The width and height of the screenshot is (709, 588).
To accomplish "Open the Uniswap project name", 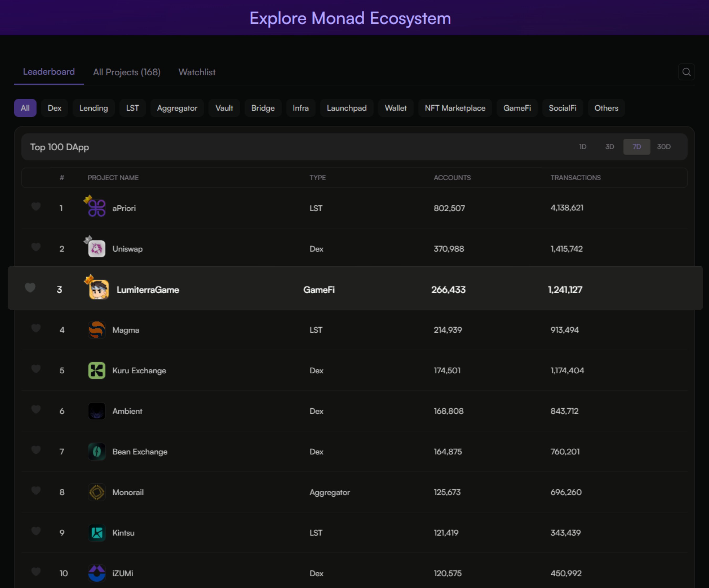I will click(127, 249).
